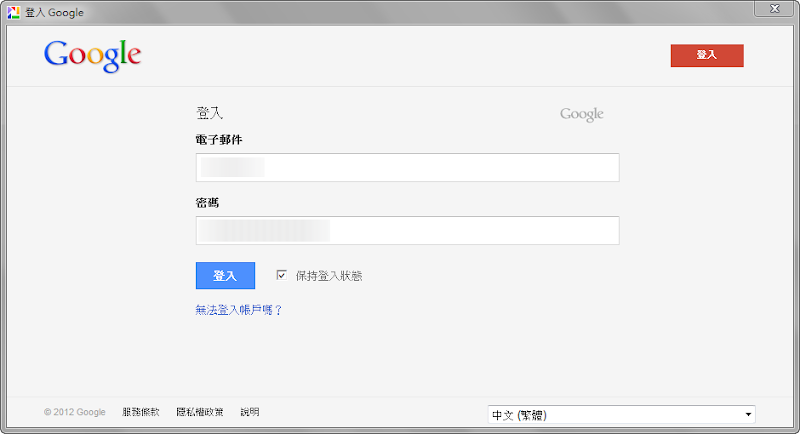Expand the 中文 (繁體) language dropdown

[x=621, y=415]
